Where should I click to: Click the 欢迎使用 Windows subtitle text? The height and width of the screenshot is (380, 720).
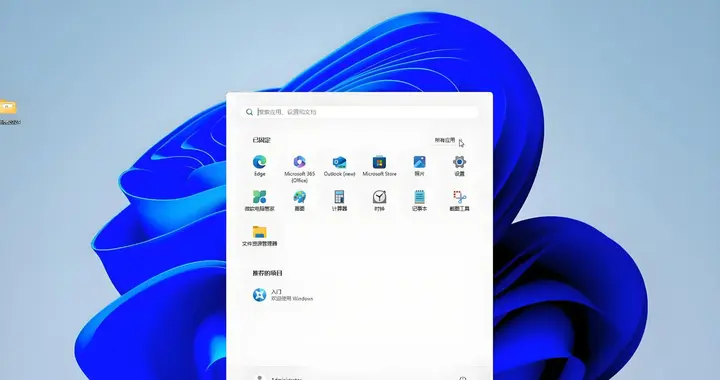tap(292, 299)
